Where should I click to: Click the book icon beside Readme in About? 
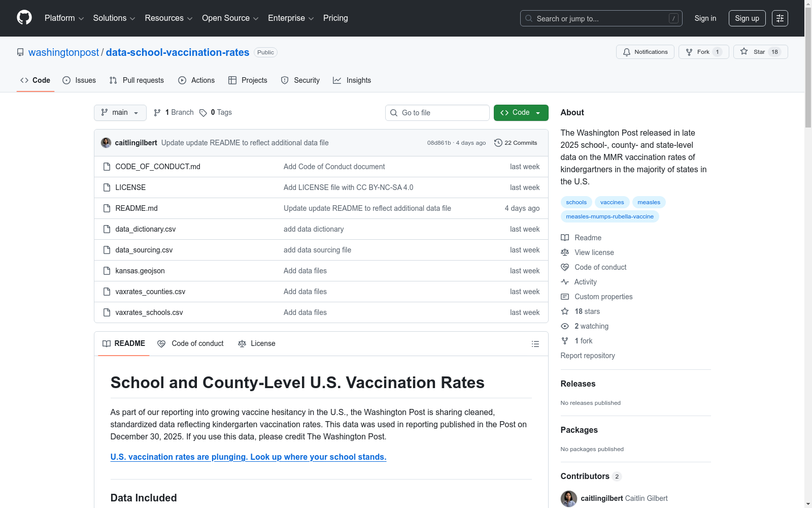coord(565,238)
